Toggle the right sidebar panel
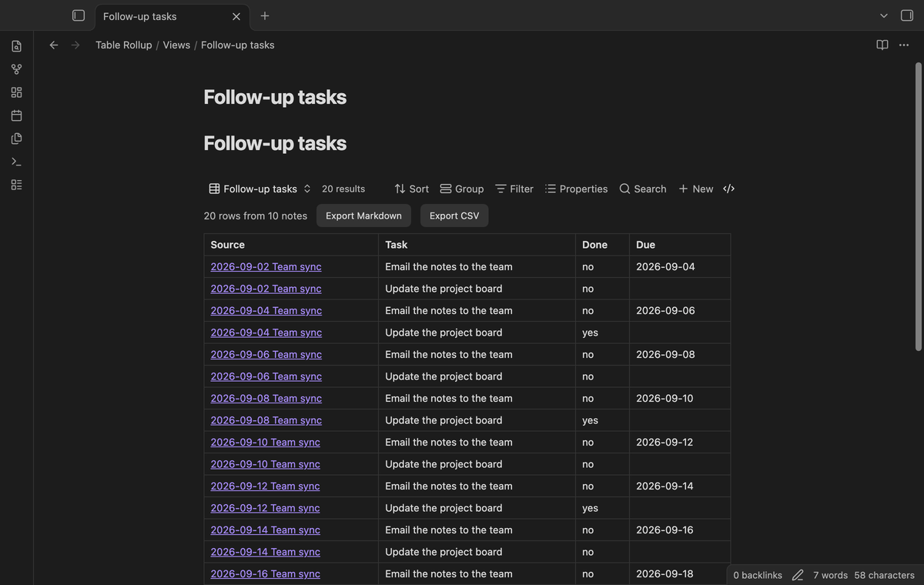Image resolution: width=924 pixels, height=585 pixels. tap(907, 15)
